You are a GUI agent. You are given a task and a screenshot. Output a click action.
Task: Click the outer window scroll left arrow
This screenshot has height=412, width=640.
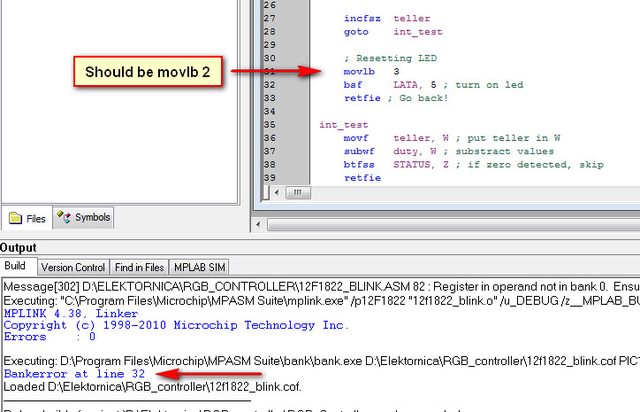tap(258, 224)
